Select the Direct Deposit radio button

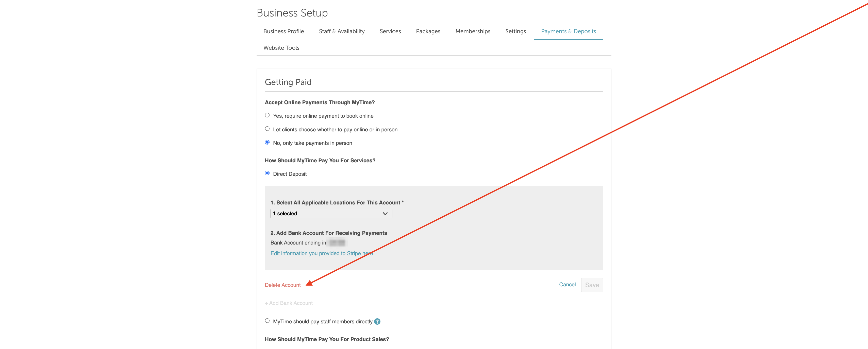click(x=267, y=173)
